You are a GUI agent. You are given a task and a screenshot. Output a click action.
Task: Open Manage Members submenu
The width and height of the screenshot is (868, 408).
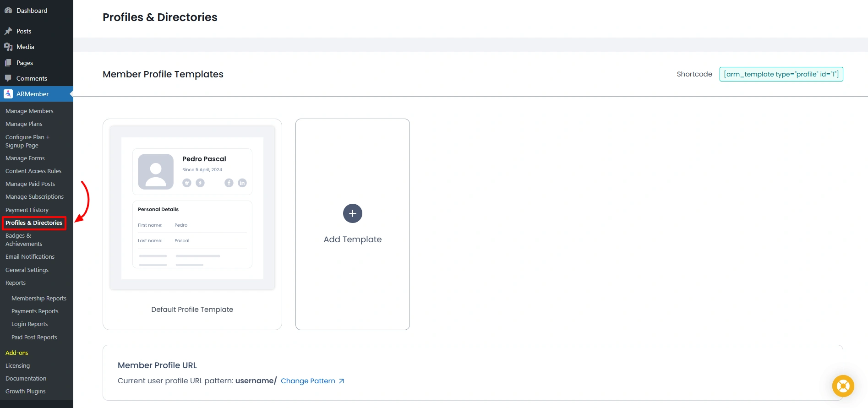pyautogui.click(x=29, y=111)
